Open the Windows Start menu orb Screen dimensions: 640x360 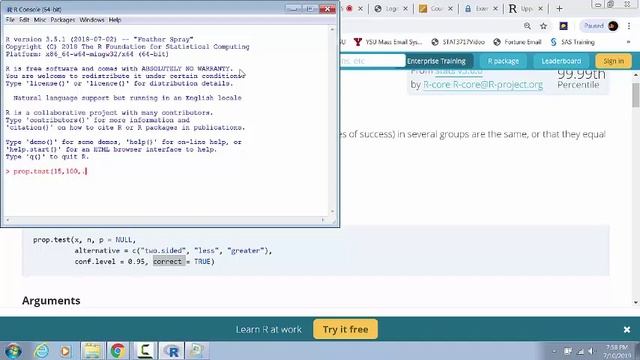(x=13, y=351)
